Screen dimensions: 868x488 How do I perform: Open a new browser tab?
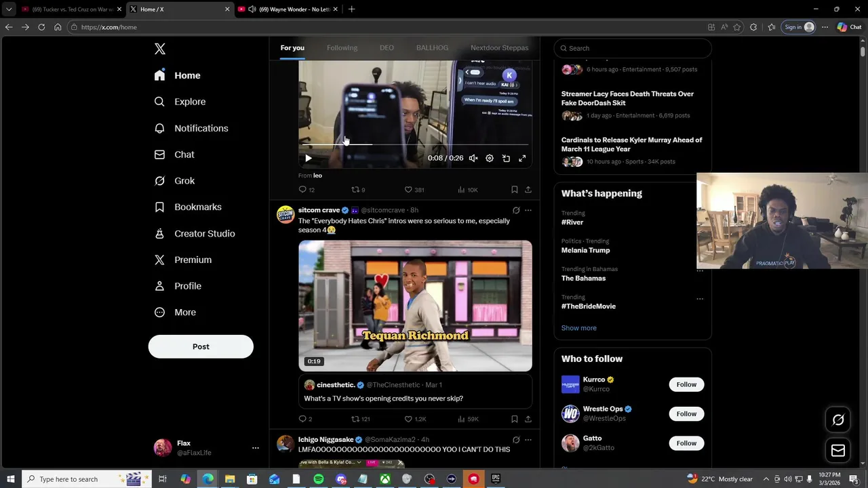(x=351, y=9)
